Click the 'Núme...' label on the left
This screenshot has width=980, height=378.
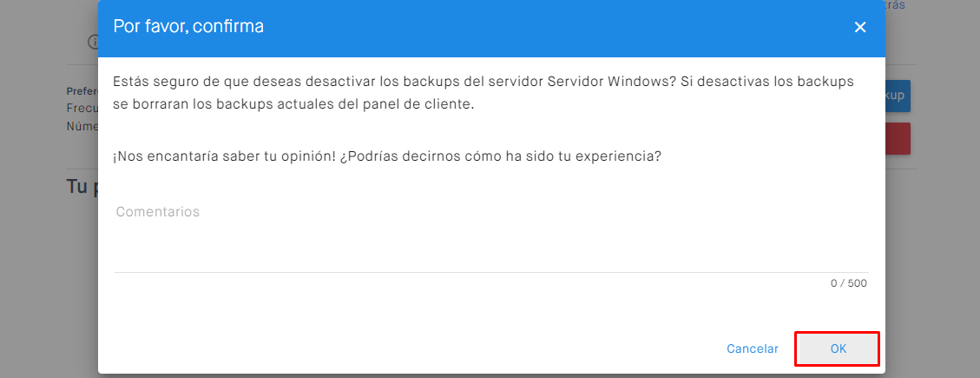coord(82,126)
